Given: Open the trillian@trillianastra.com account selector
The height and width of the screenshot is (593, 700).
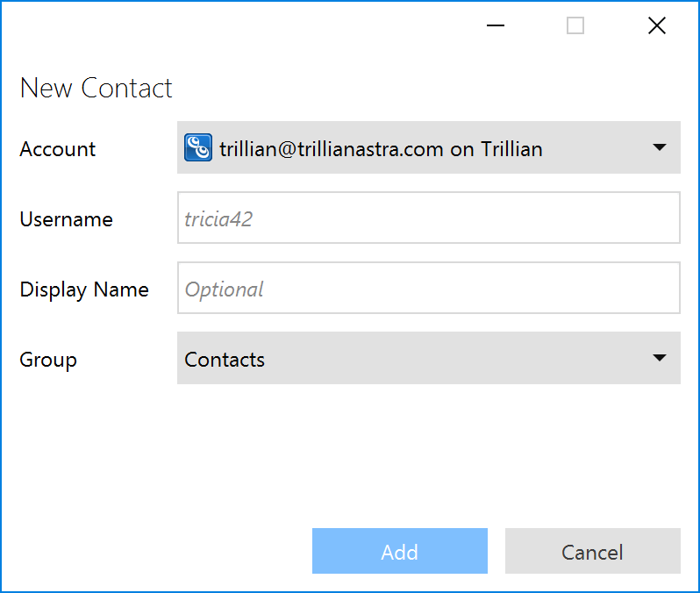Looking at the screenshot, I should pos(429,147).
